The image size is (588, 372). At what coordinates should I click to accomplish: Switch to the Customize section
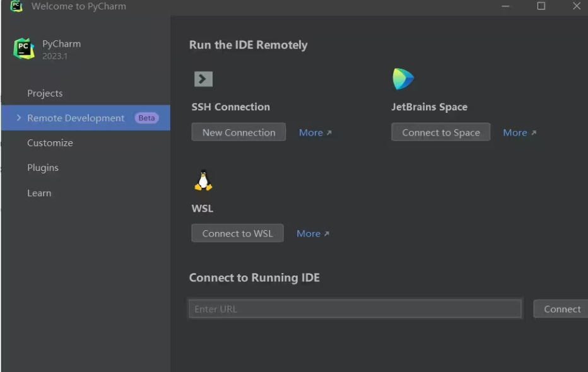click(x=50, y=143)
